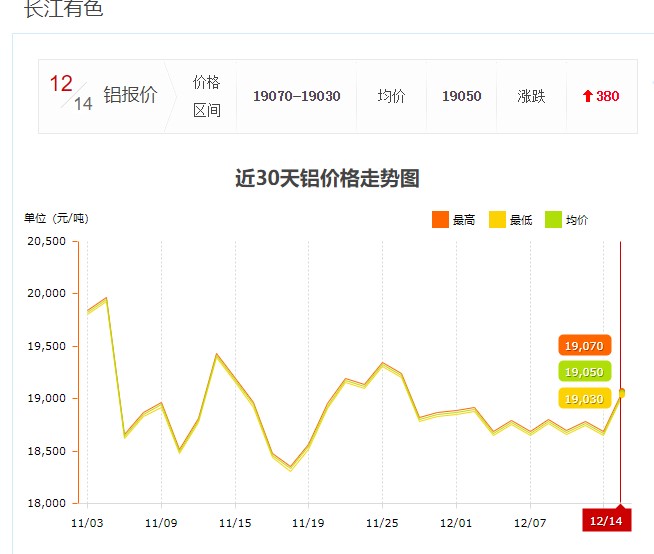This screenshot has width=654, height=554.
Task: Select the 11/25 date on x-axis
Action: 382,522
